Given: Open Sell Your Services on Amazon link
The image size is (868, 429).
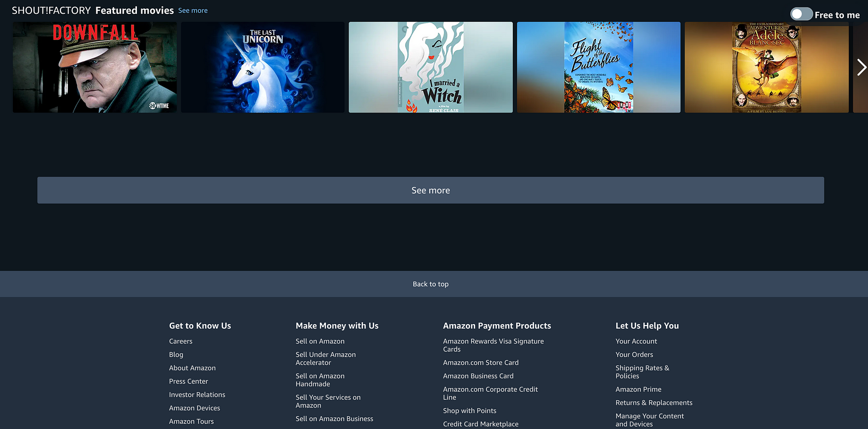Looking at the screenshot, I should (328, 401).
